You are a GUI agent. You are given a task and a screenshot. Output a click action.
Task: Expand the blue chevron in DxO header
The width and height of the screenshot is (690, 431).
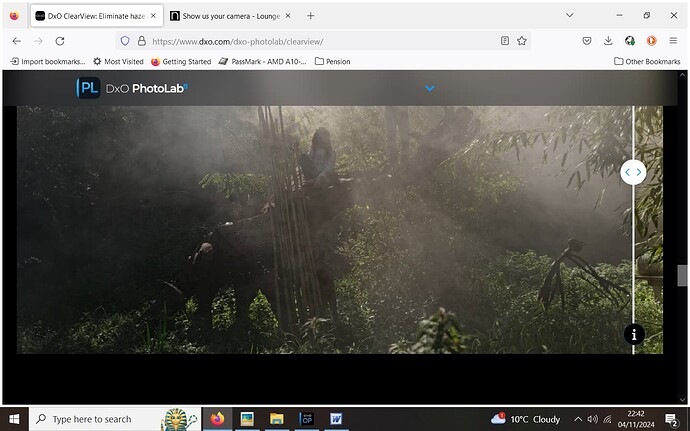429,88
